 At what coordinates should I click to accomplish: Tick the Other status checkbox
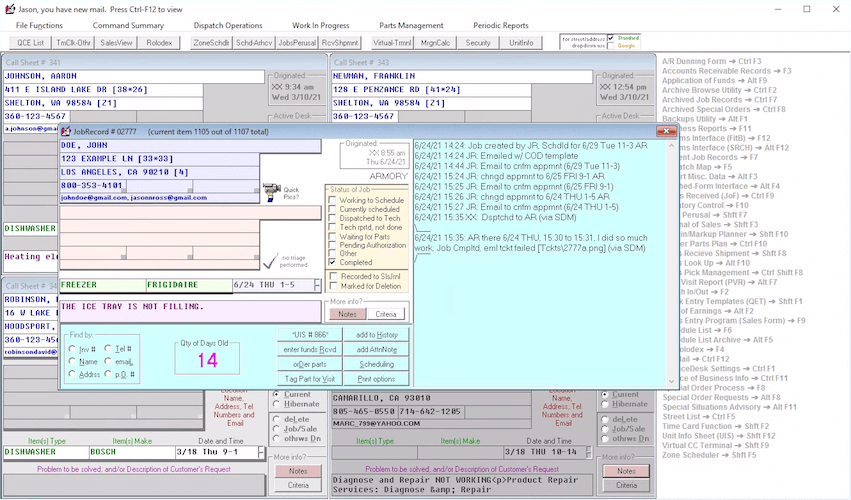[332, 254]
